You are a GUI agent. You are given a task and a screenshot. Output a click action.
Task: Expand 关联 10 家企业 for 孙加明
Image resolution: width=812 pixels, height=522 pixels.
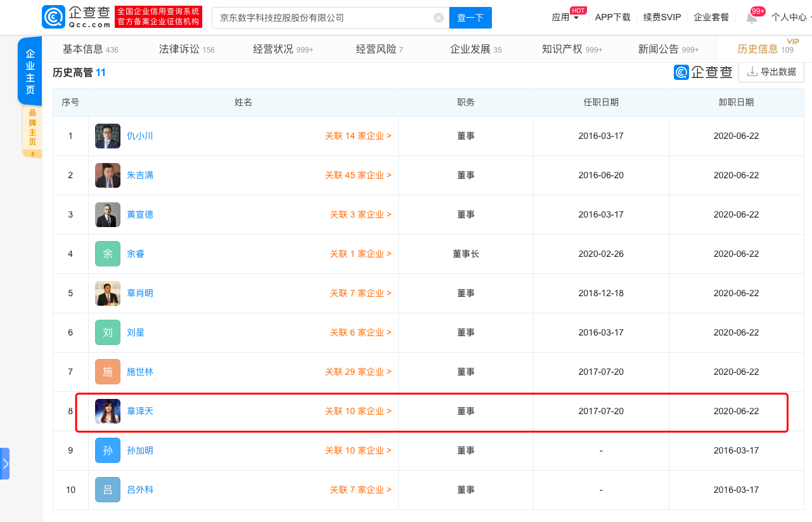click(358, 450)
